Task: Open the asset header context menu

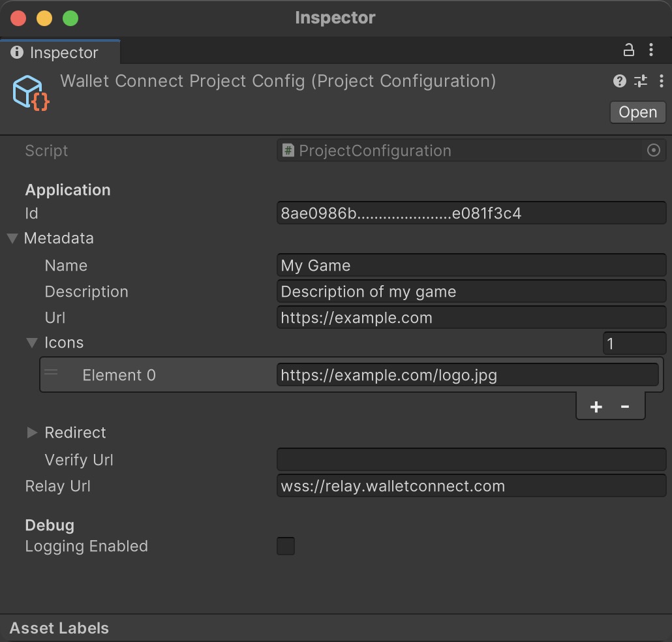Action: [662, 81]
